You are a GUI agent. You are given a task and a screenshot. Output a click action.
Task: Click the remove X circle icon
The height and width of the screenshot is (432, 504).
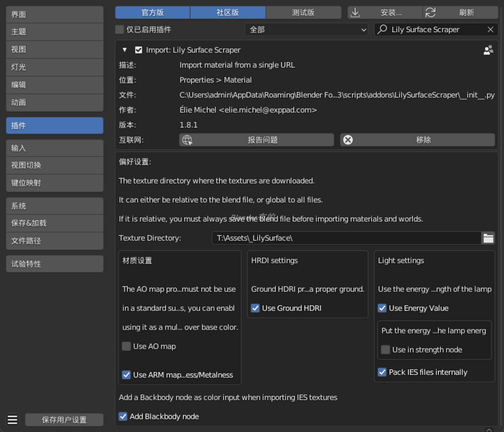coord(348,140)
